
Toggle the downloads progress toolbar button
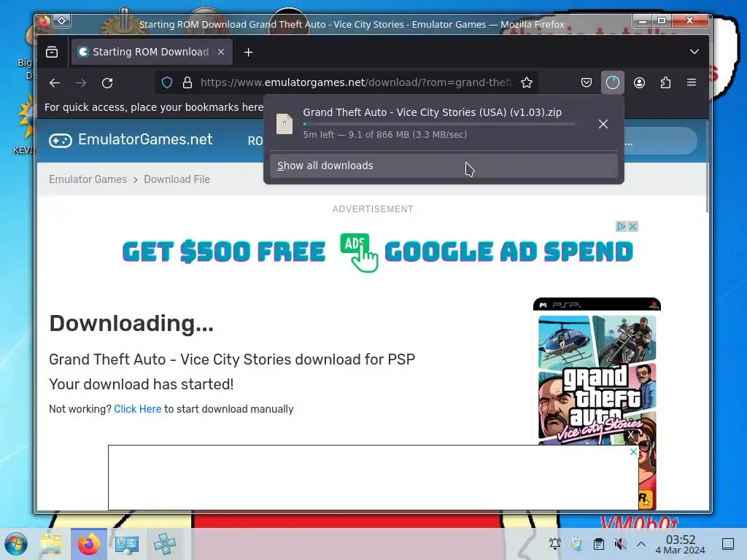[612, 83]
